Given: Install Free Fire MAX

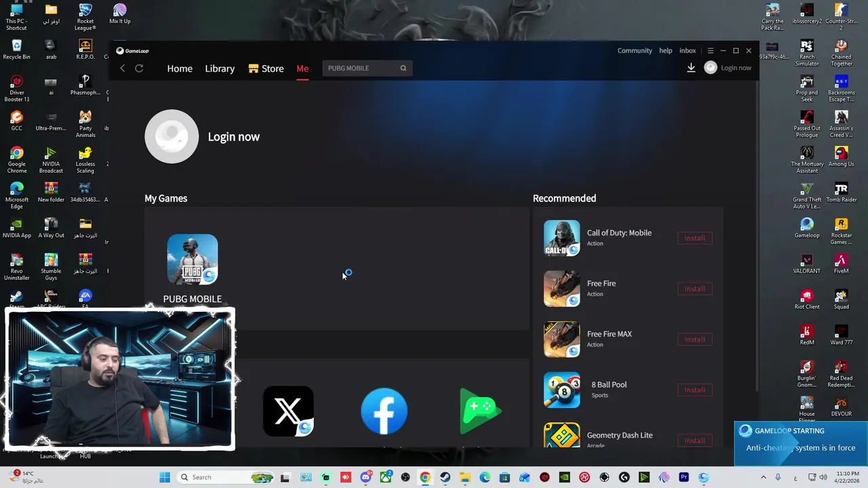Looking at the screenshot, I should click(x=694, y=340).
